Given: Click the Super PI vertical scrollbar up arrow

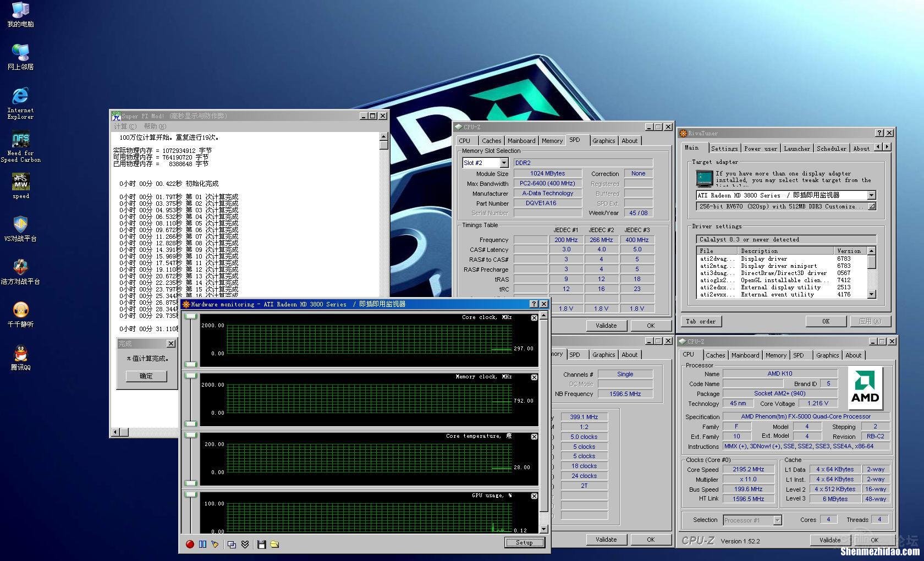Looking at the screenshot, I should pyautogui.click(x=384, y=136).
